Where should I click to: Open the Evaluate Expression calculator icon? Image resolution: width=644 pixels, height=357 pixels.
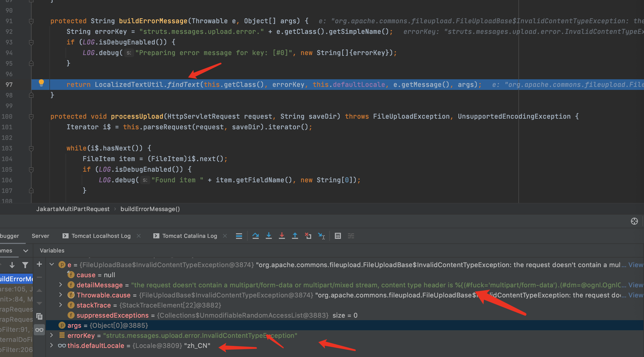tap(338, 236)
